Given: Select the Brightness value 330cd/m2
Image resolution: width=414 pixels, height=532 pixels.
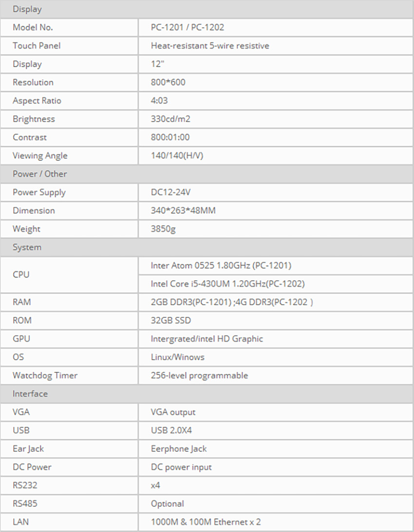Looking at the screenshot, I should pyautogui.click(x=171, y=119).
